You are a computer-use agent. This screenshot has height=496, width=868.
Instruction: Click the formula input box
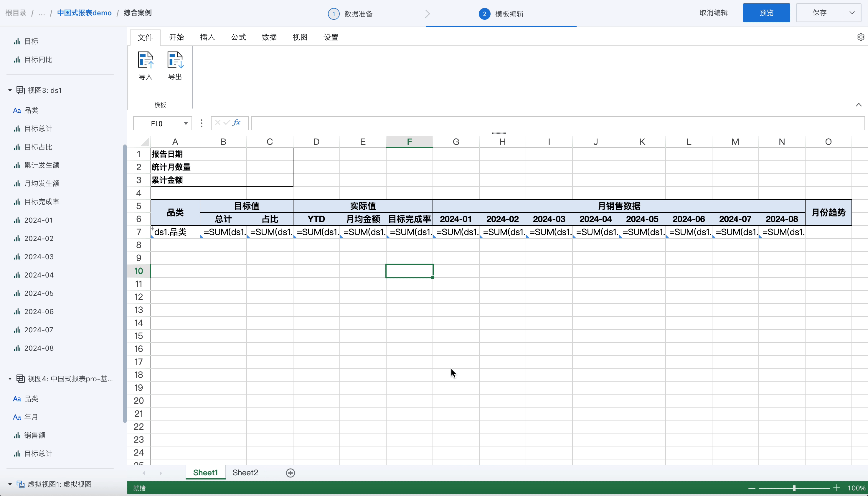point(558,123)
